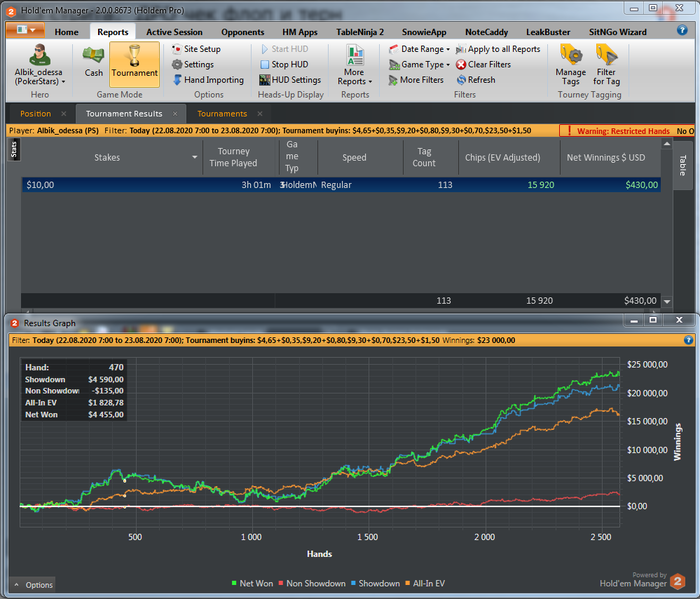Open the HM Apps tab

pos(300,32)
